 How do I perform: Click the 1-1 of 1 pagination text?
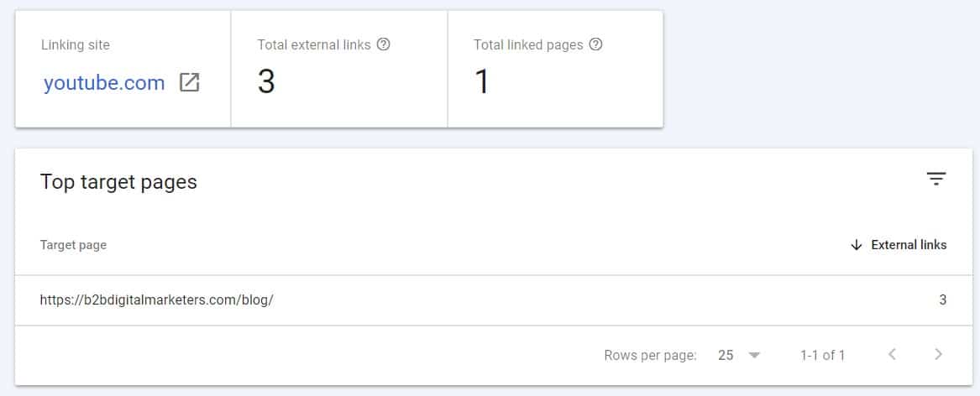[822, 356]
